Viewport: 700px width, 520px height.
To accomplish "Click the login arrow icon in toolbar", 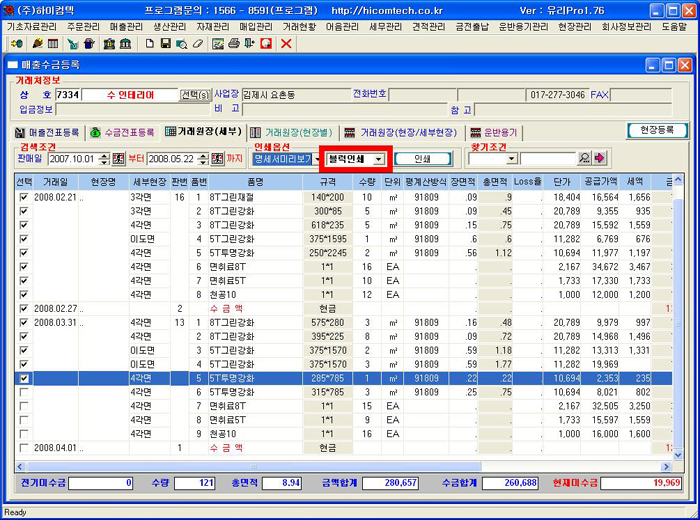I will (17, 44).
